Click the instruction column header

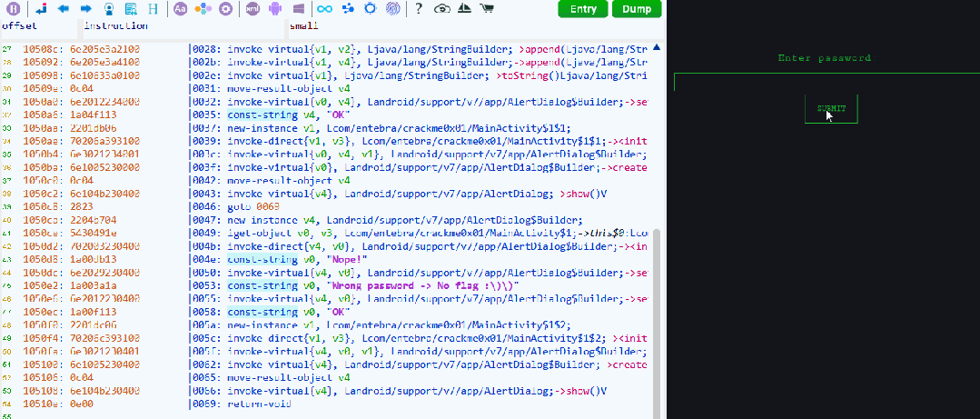click(115, 25)
